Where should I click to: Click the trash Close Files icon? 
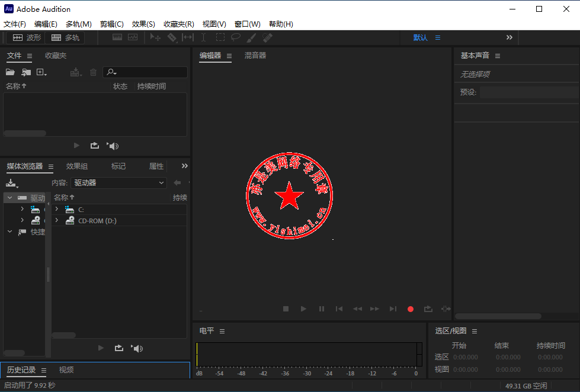(93, 72)
